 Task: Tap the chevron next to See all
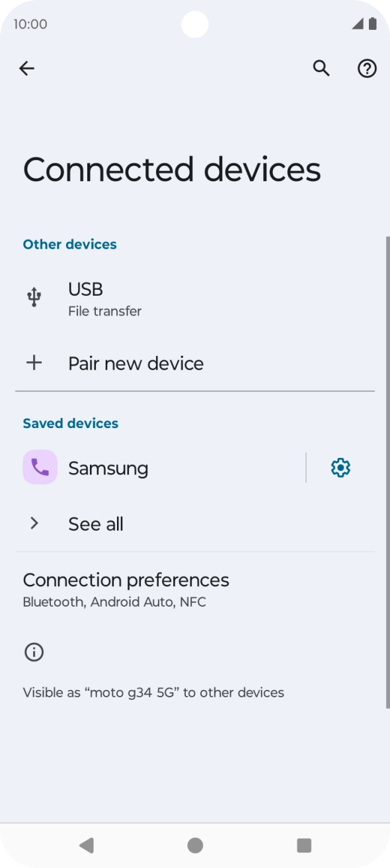coord(34,523)
